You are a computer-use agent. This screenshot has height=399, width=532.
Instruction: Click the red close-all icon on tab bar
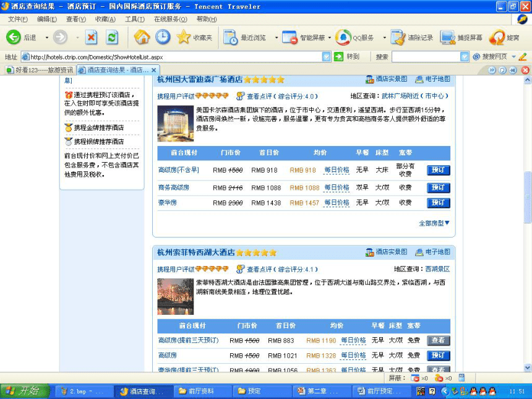(x=525, y=71)
